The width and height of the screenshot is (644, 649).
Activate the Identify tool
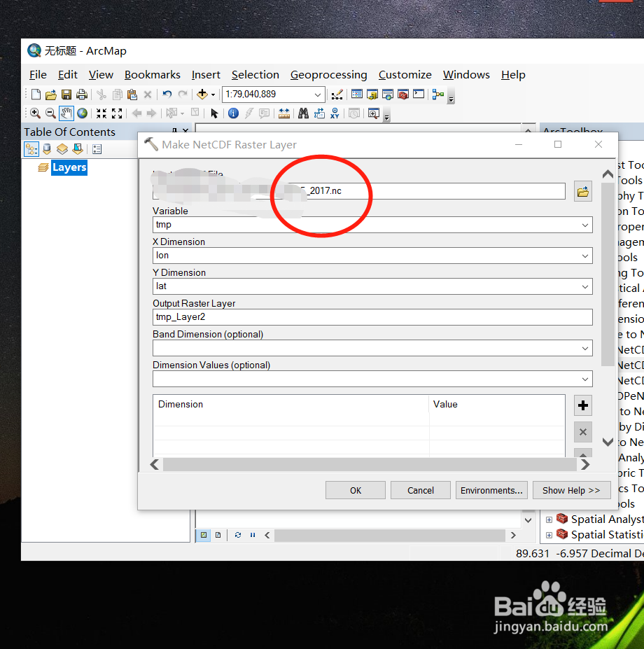(233, 113)
